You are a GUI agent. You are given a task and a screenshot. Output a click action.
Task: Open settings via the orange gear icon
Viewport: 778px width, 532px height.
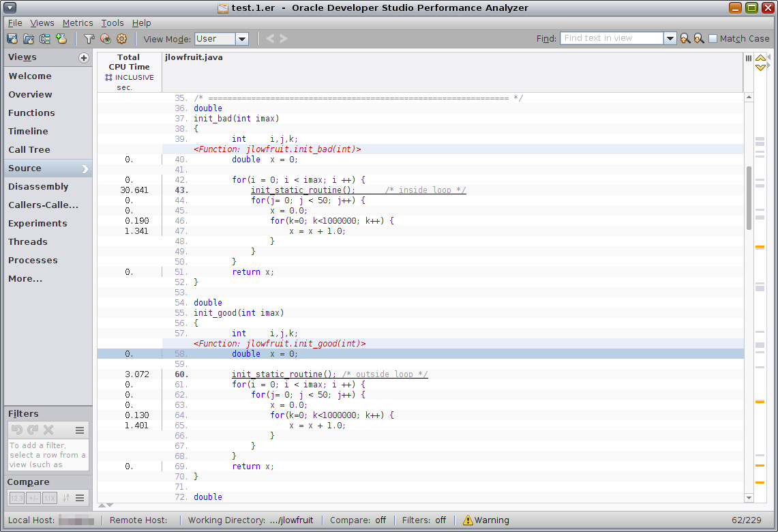pyautogui.click(x=121, y=39)
